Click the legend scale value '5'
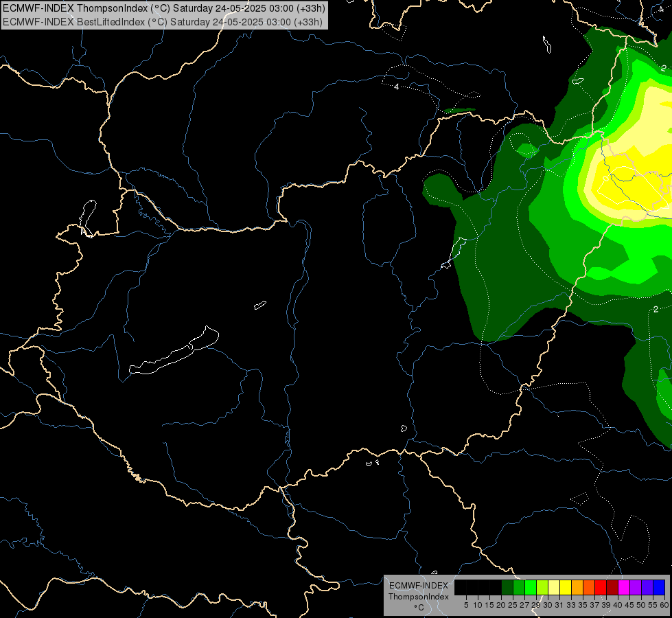Image resolution: width=672 pixels, height=618 pixels. [x=466, y=605]
